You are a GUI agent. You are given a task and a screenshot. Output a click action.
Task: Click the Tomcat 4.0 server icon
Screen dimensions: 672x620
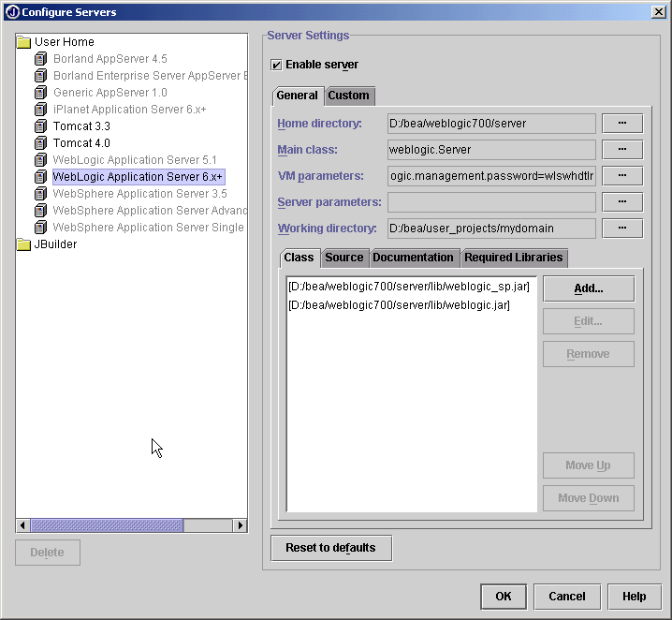[x=41, y=142]
